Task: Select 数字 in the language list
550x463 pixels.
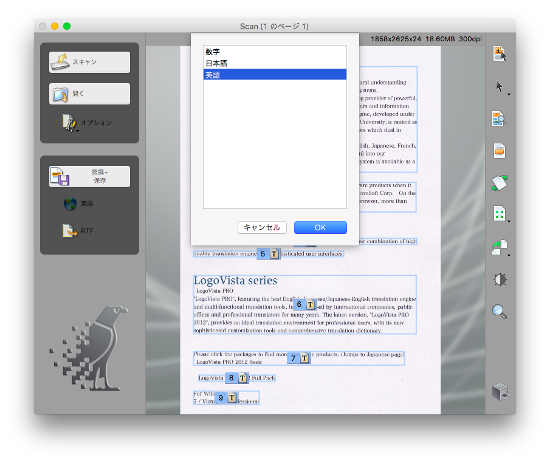Action: coord(275,52)
